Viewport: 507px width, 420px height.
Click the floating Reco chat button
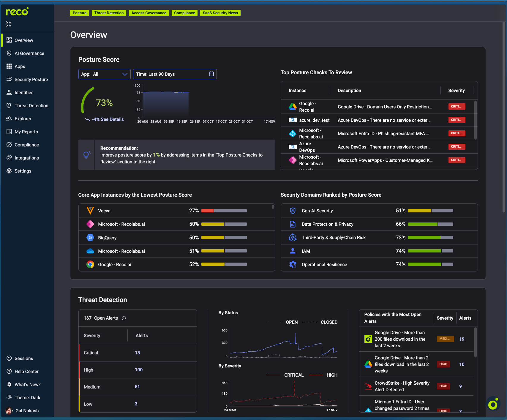click(x=493, y=404)
